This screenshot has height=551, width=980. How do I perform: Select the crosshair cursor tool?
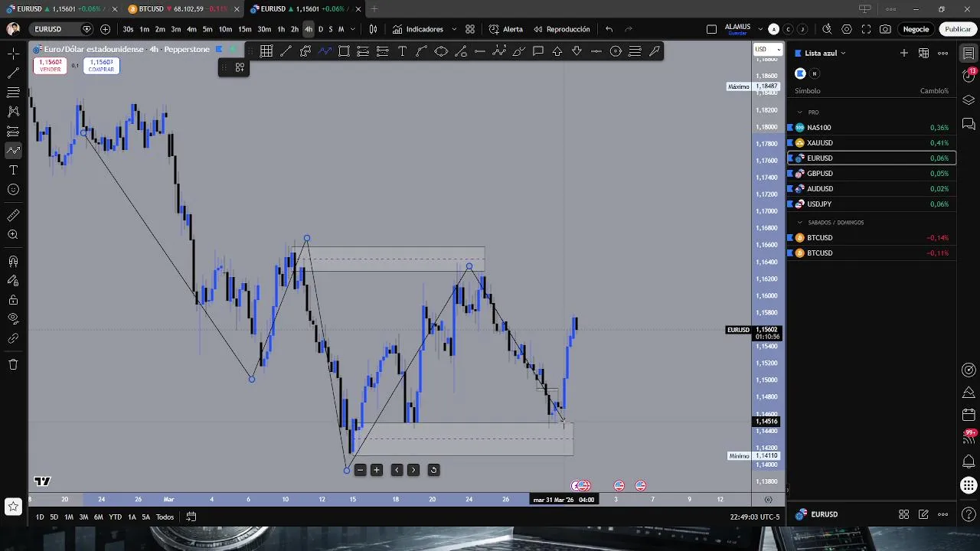13,54
